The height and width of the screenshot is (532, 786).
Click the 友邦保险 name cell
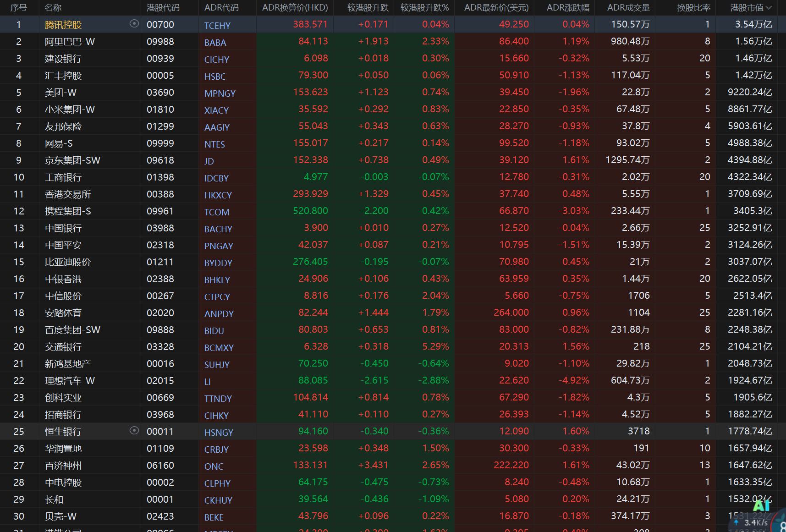63,126
